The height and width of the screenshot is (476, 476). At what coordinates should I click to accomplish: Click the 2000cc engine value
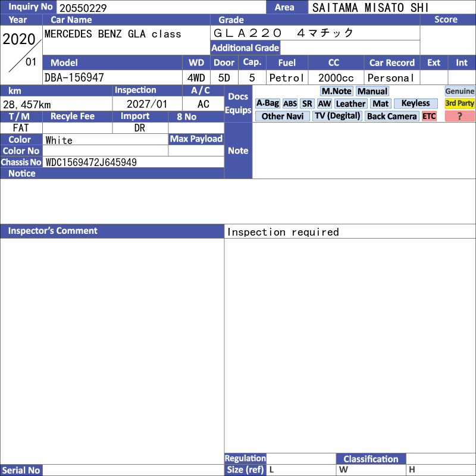coord(336,78)
